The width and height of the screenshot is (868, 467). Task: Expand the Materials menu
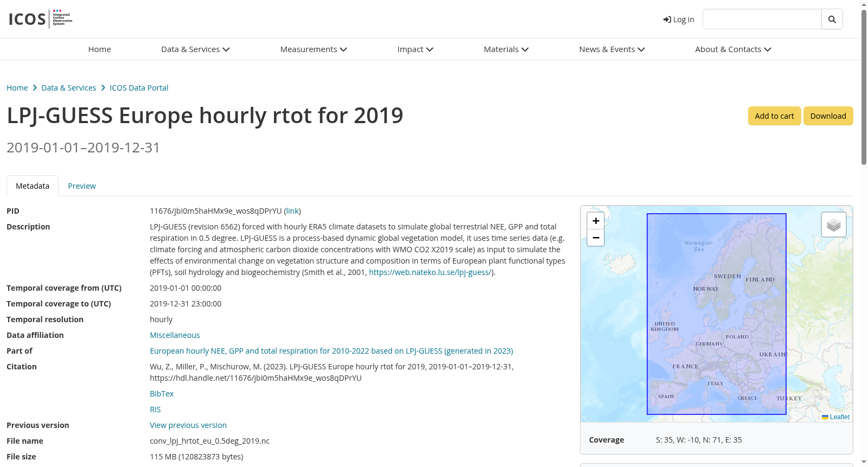click(506, 49)
